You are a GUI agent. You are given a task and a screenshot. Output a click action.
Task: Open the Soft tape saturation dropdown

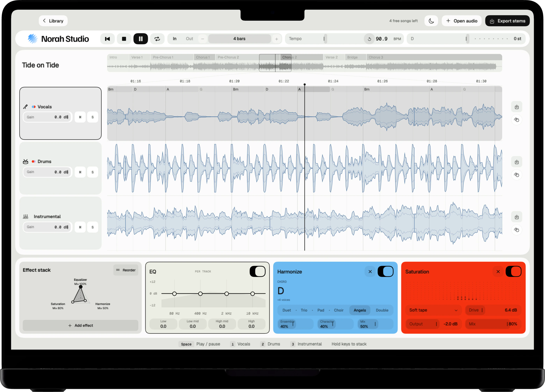pyautogui.click(x=433, y=310)
